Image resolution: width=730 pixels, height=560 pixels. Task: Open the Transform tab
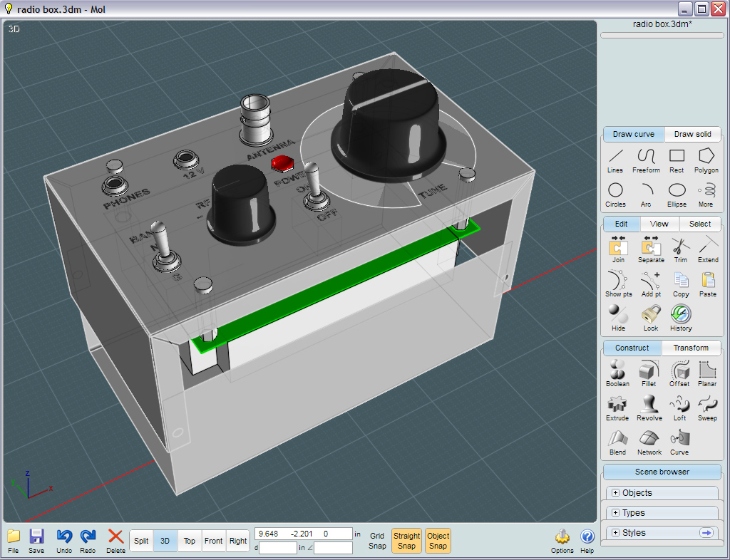691,348
